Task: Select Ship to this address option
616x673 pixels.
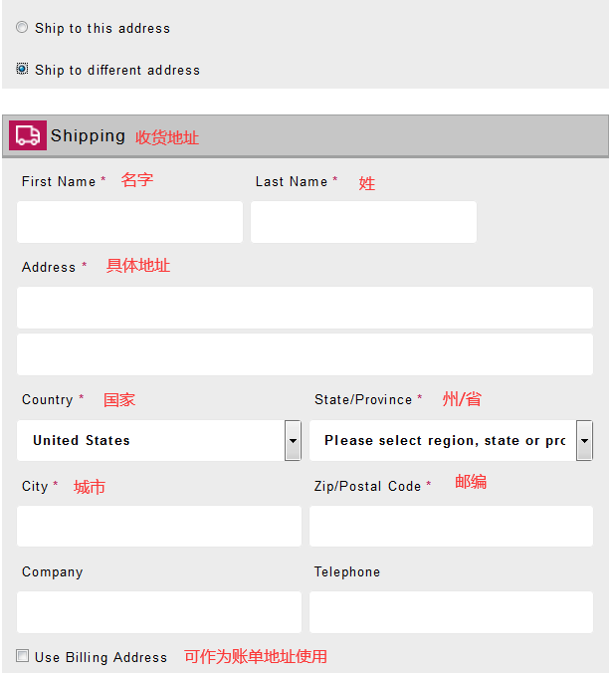Action: coord(22,28)
